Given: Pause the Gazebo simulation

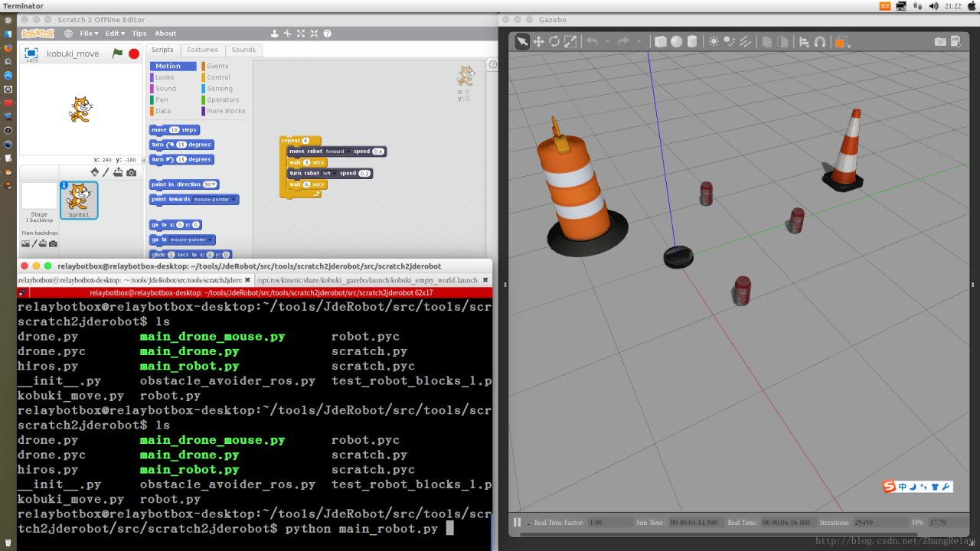Looking at the screenshot, I should 518,522.
